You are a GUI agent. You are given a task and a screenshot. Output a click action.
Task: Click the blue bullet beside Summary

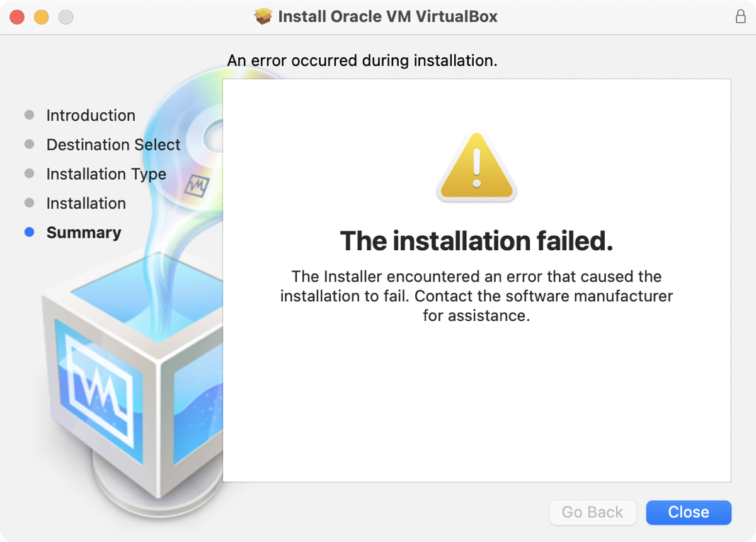tap(29, 233)
